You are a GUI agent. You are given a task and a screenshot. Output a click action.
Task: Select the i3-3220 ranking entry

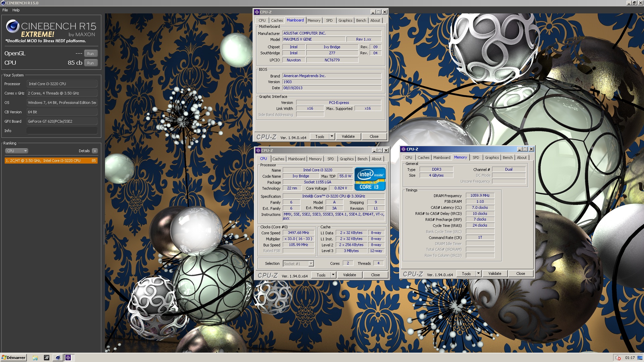[x=51, y=161]
